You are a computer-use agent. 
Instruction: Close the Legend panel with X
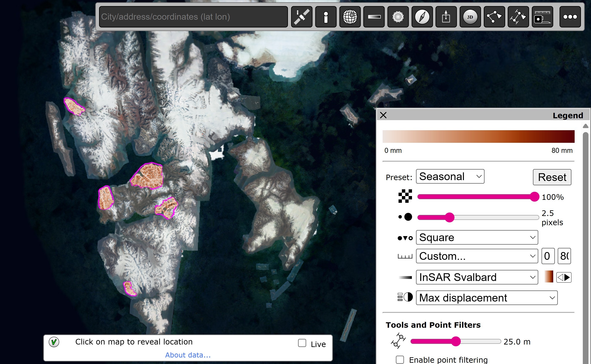[x=383, y=115]
